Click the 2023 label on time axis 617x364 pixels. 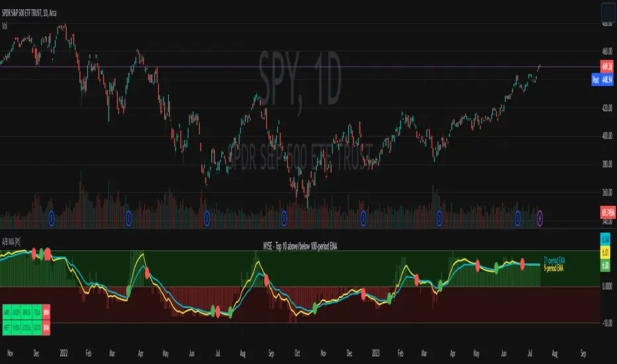pyautogui.click(x=376, y=353)
